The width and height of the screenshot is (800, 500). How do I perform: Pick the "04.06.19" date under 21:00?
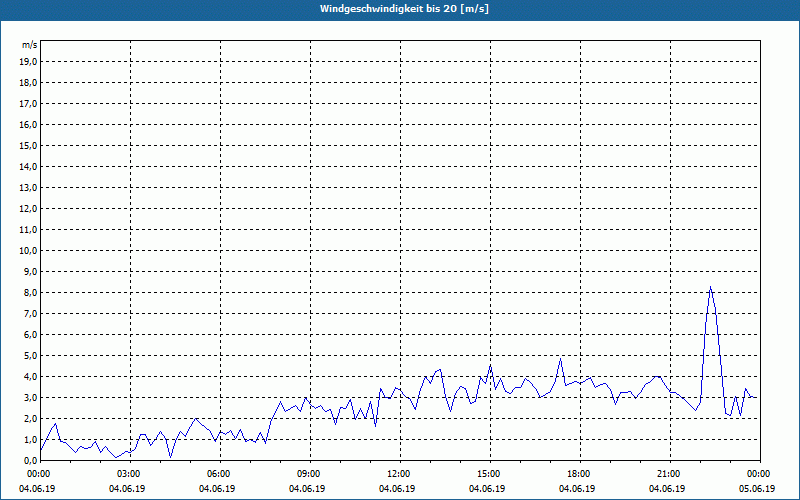pos(667,489)
